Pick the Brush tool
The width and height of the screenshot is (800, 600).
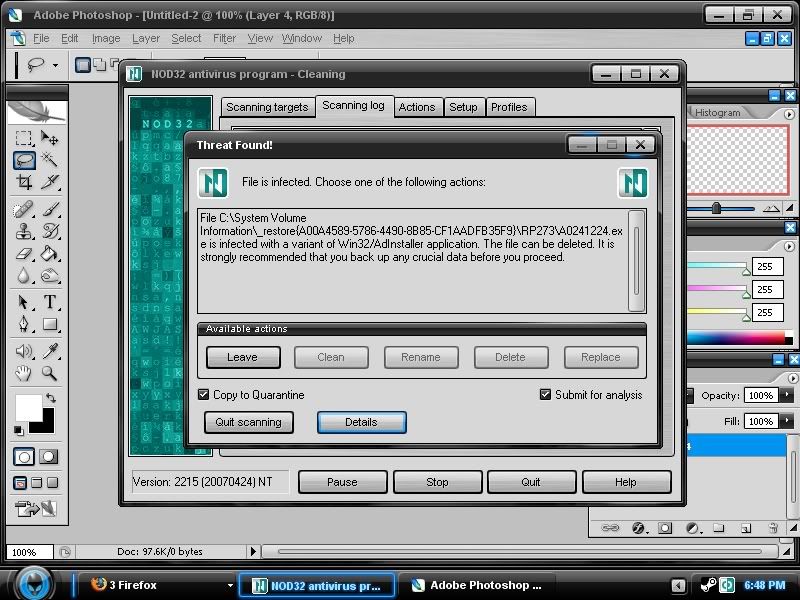[49, 209]
